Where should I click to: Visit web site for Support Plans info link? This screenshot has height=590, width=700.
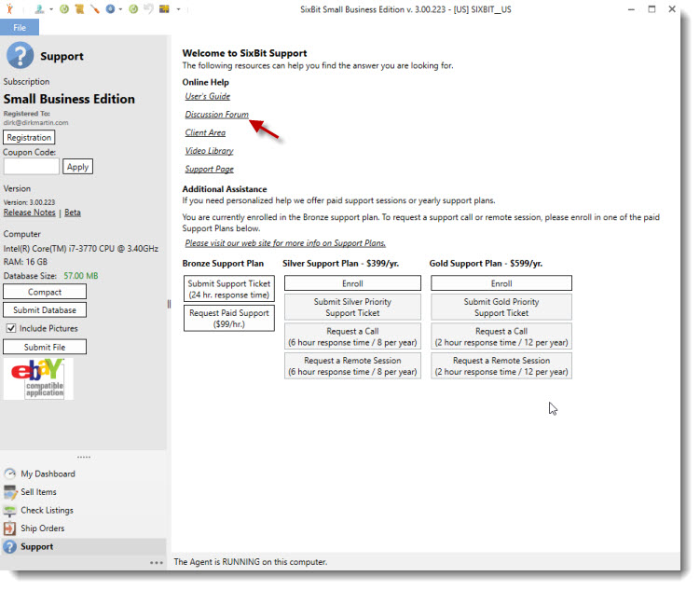pos(285,243)
